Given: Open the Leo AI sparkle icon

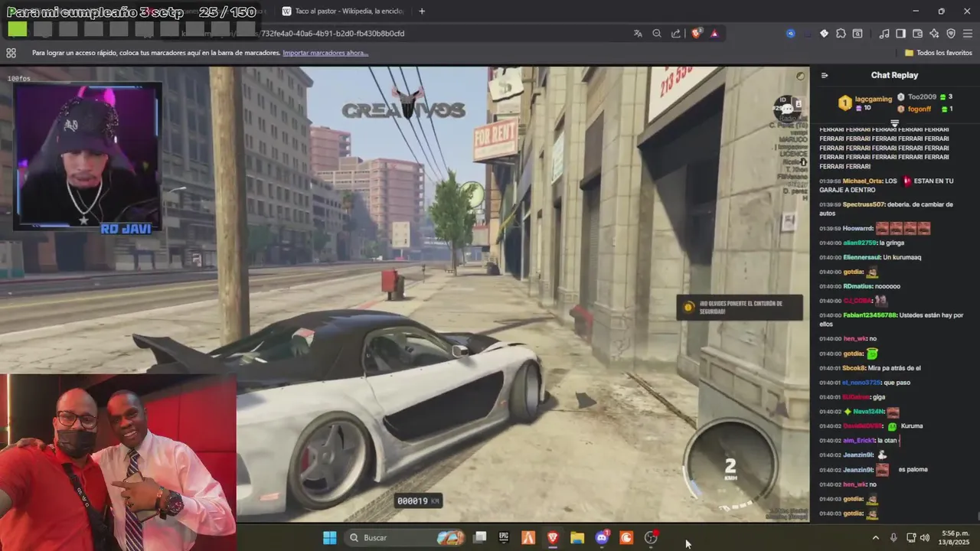Looking at the screenshot, I should pos(934,34).
